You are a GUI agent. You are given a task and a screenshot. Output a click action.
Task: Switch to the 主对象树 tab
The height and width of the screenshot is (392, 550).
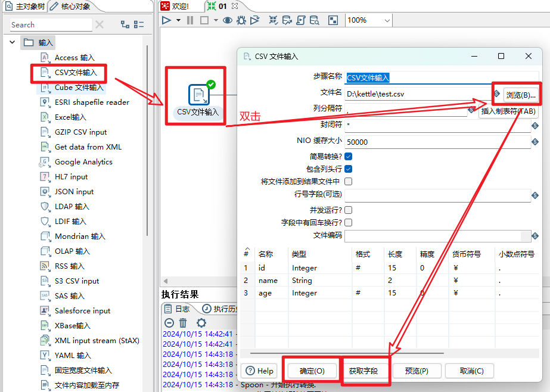pyautogui.click(x=23, y=6)
